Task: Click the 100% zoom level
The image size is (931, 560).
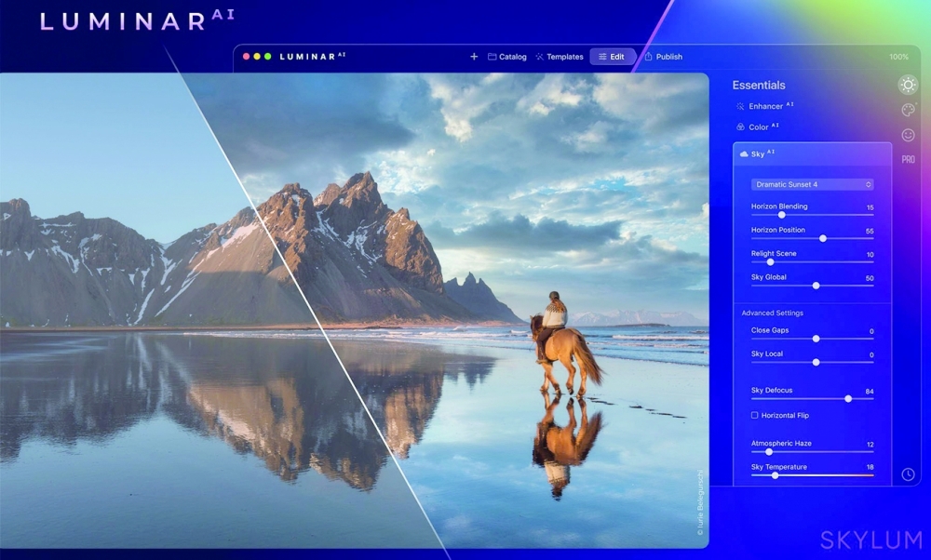Action: (898, 57)
